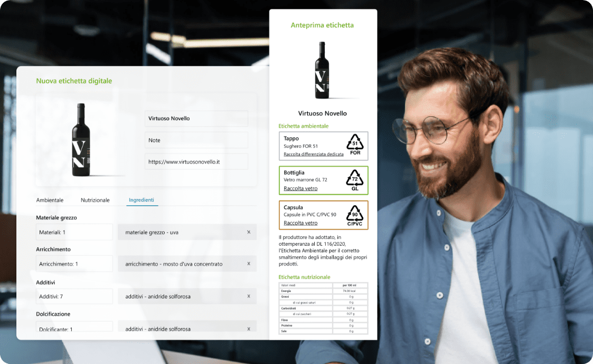Remove anidride solforosa under Additivi
The height and width of the screenshot is (364, 593).
[249, 296]
